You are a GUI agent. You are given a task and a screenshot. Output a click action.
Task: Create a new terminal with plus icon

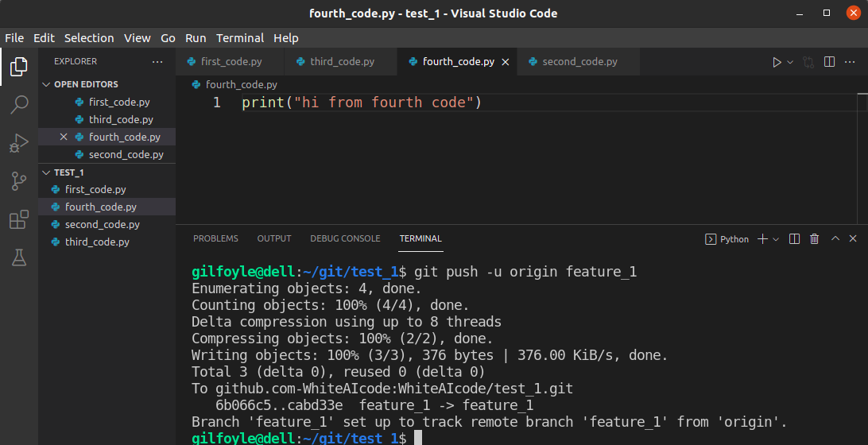762,238
